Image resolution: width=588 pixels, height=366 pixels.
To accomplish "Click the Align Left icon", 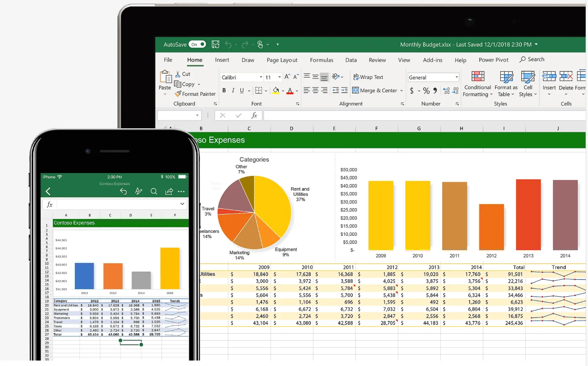I will (307, 90).
